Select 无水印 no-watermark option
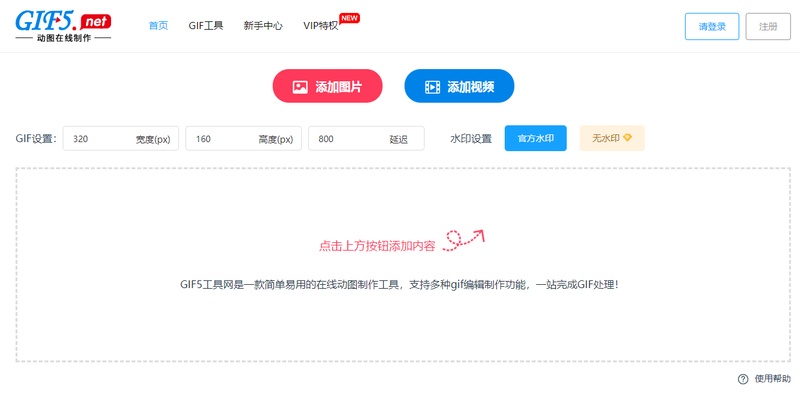 click(x=612, y=138)
